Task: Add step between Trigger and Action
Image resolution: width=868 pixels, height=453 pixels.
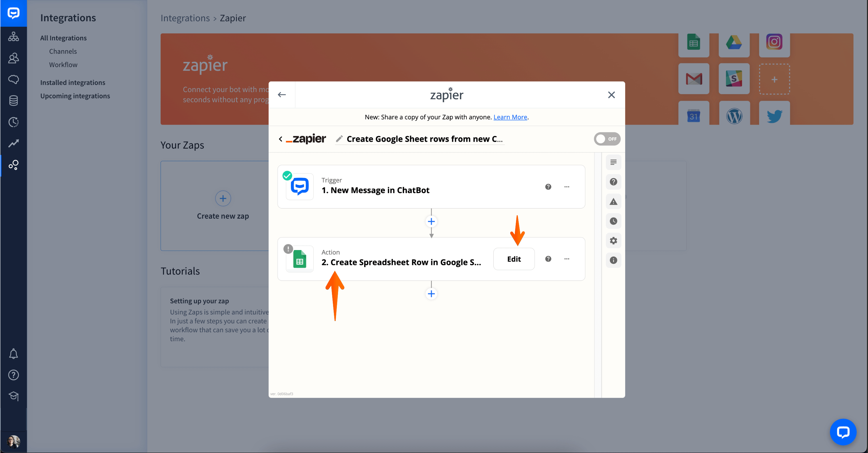Action: coord(431,222)
